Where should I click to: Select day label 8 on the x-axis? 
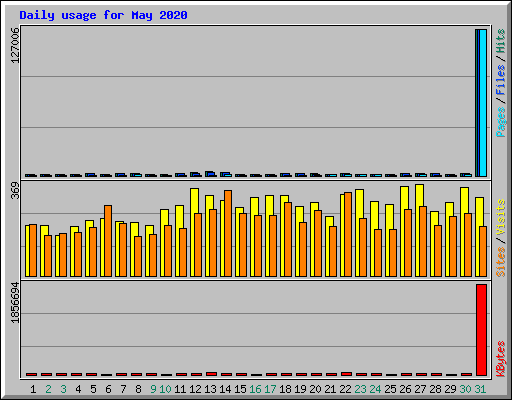click(x=138, y=389)
